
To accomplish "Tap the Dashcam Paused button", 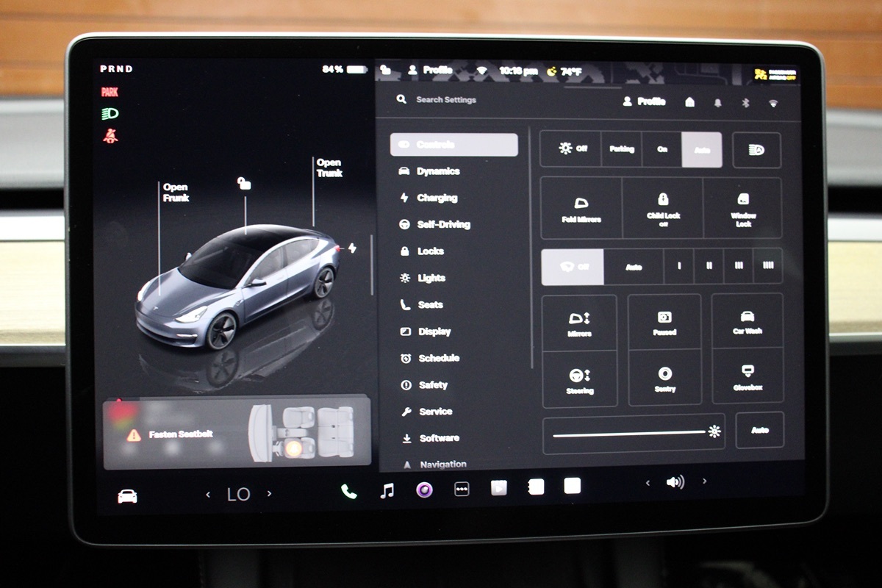I will [664, 322].
